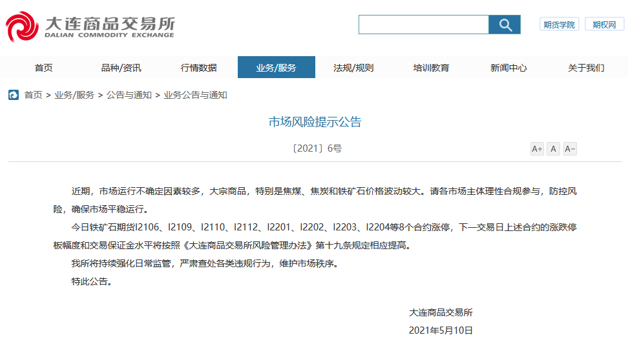Select the 业务/服务 menu tab
628x364 pixels.
coord(277,67)
